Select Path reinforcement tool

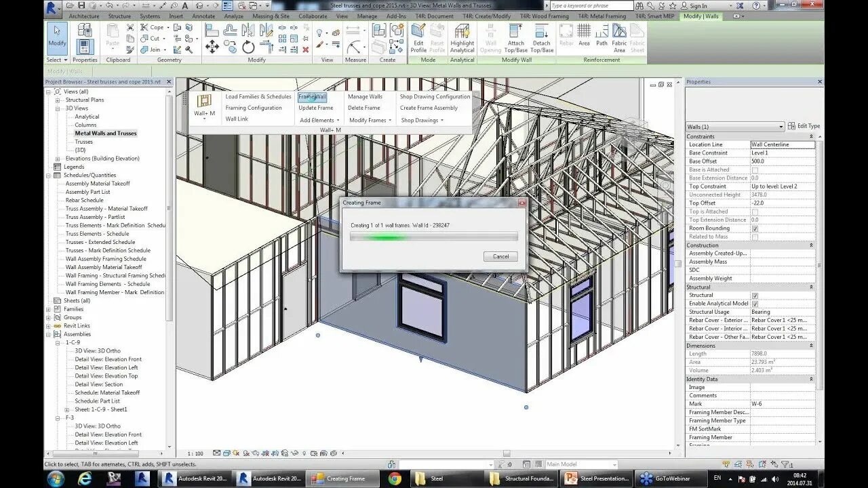coord(601,35)
